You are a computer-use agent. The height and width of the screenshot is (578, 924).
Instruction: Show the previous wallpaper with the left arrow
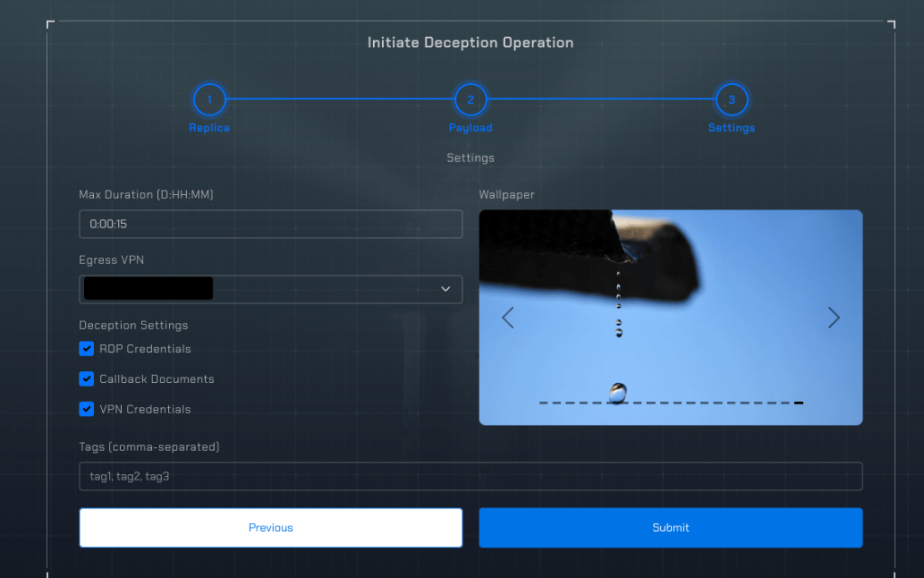coord(508,318)
